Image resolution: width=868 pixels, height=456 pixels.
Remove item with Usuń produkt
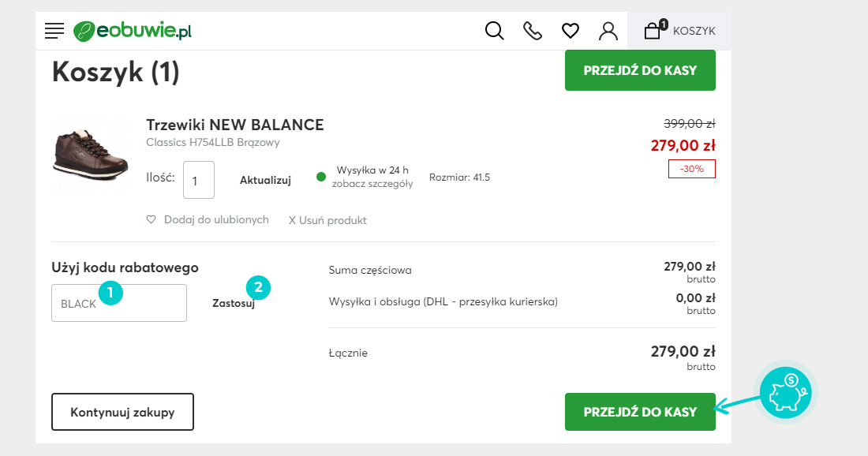point(327,220)
